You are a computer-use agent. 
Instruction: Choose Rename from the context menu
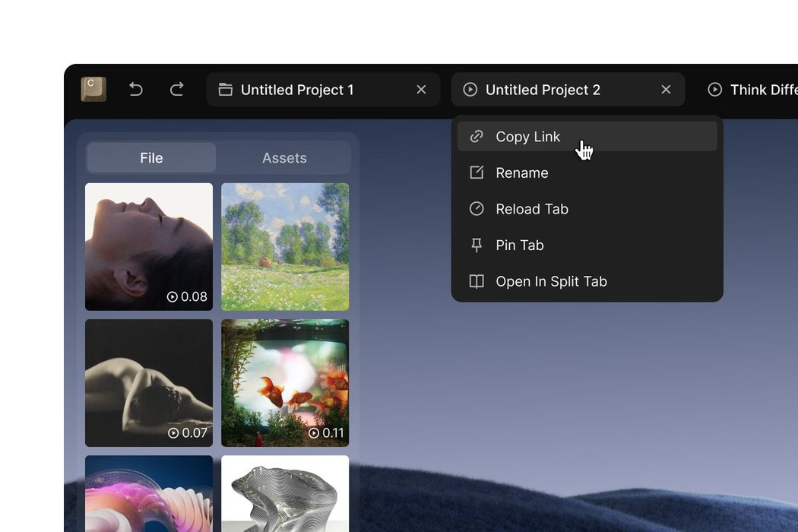coord(587,173)
